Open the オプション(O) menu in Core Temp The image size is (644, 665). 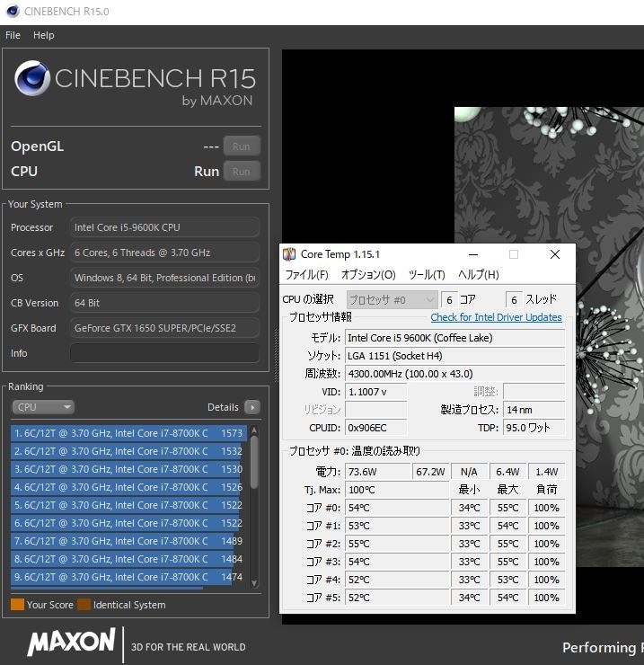pyautogui.click(x=368, y=275)
